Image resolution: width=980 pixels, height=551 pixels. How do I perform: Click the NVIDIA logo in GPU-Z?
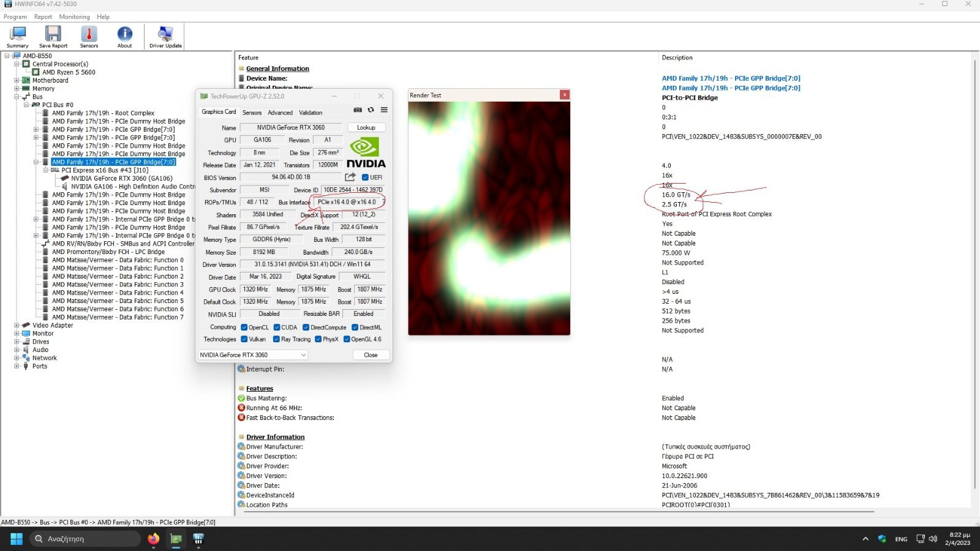pyautogui.click(x=366, y=152)
